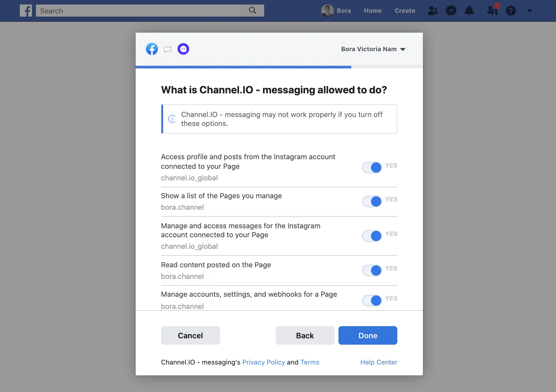The width and height of the screenshot is (556, 392).
Task: Click the info icon in notice box
Action: click(172, 119)
